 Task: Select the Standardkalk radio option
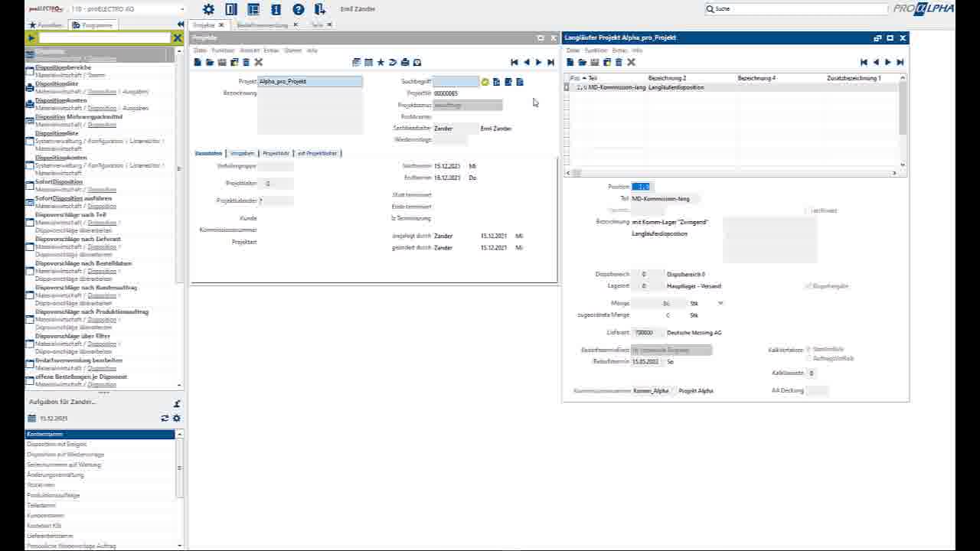coord(808,349)
